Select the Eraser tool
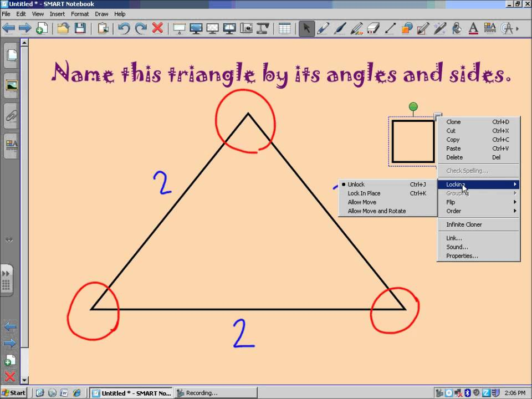 373,28
